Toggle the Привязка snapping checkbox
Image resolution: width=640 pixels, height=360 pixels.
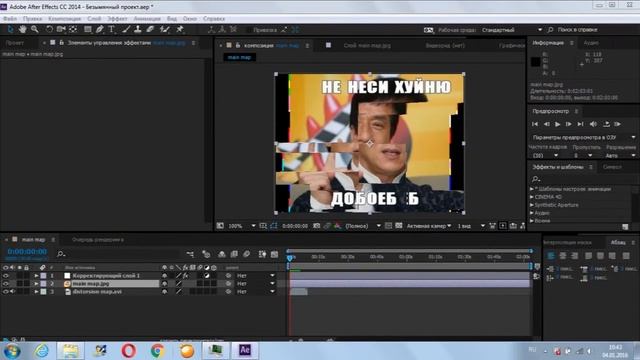coord(248,30)
